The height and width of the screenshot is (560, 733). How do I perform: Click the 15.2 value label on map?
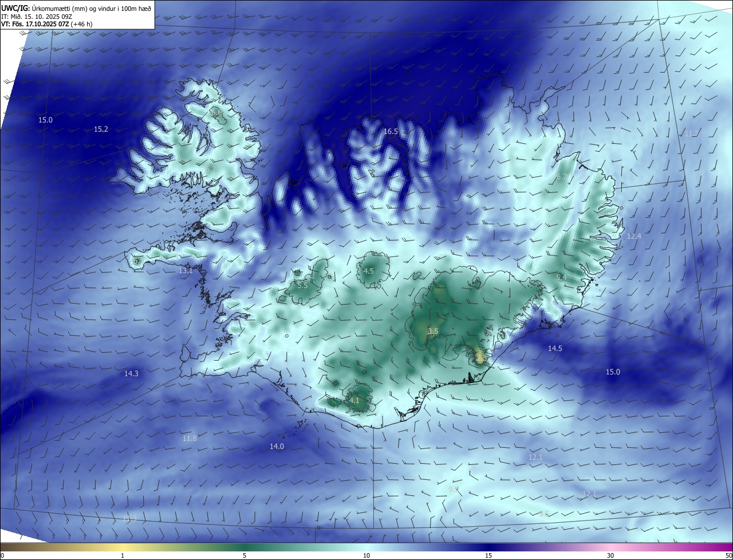pos(101,129)
